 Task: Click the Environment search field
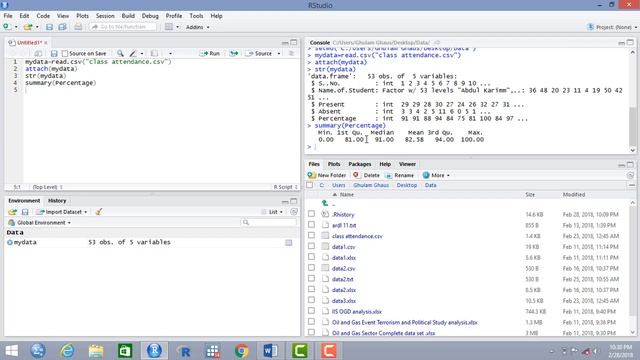coord(269,222)
